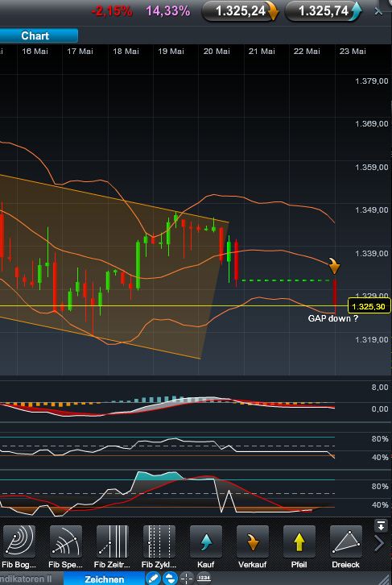Click the 16 Mai date label
Screen dimensions: 392x585
(35, 52)
